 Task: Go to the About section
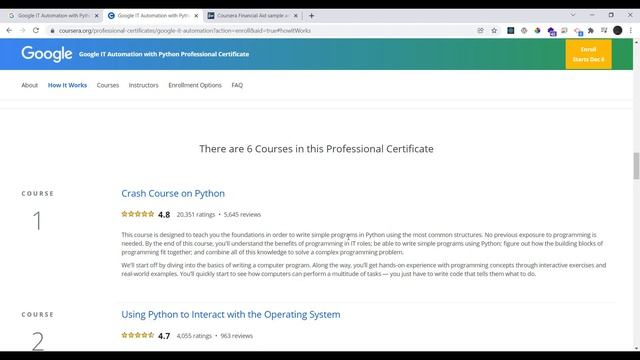(29, 85)
